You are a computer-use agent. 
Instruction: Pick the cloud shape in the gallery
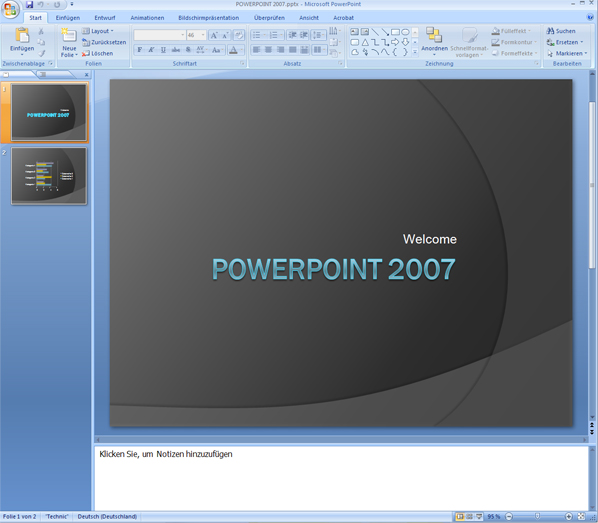coord(355,52)
